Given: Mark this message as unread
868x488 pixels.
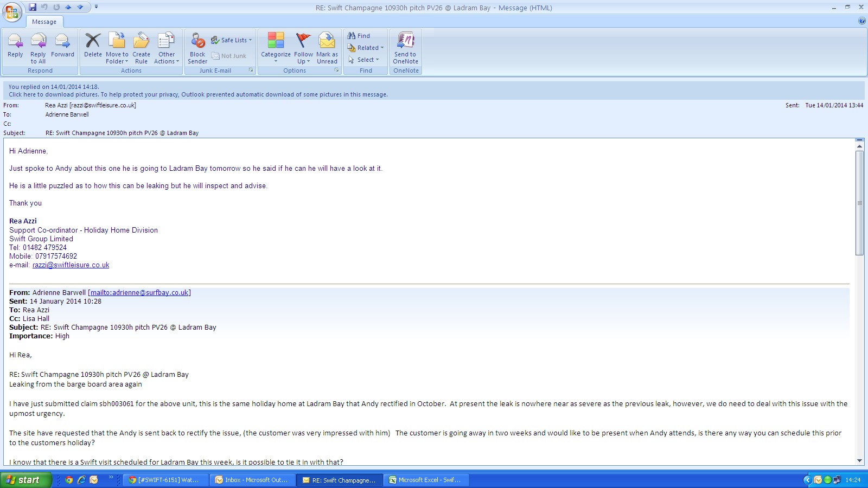Looking at the screenshot, I should click(327, 48).
